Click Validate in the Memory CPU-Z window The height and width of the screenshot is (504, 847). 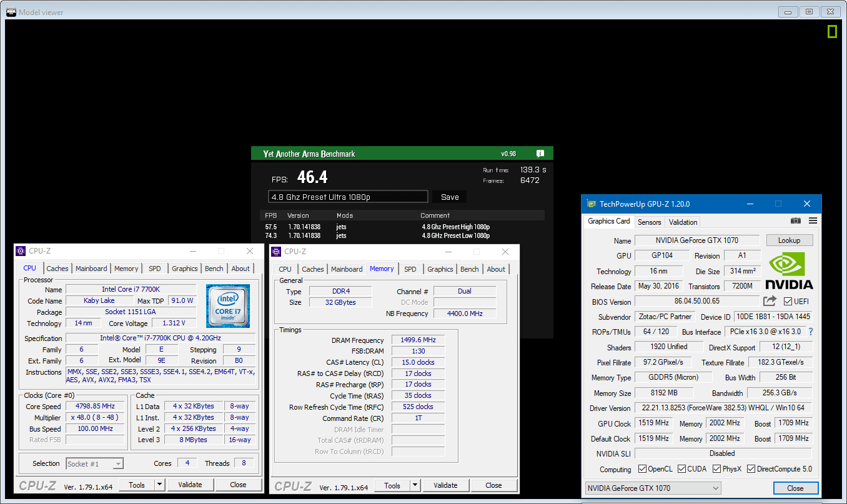pyautogui.click(x=445, y=485)
